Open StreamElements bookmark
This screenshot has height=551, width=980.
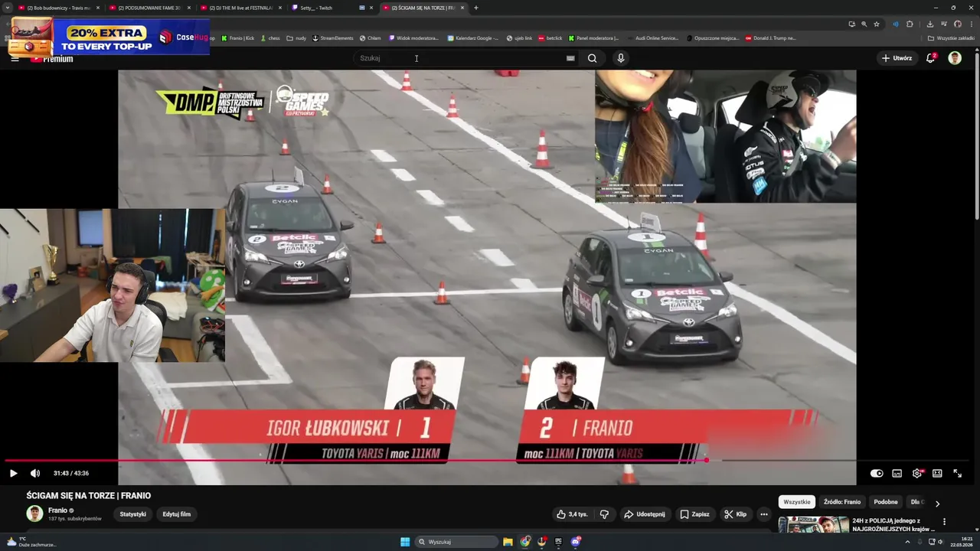tap(333, 37)
